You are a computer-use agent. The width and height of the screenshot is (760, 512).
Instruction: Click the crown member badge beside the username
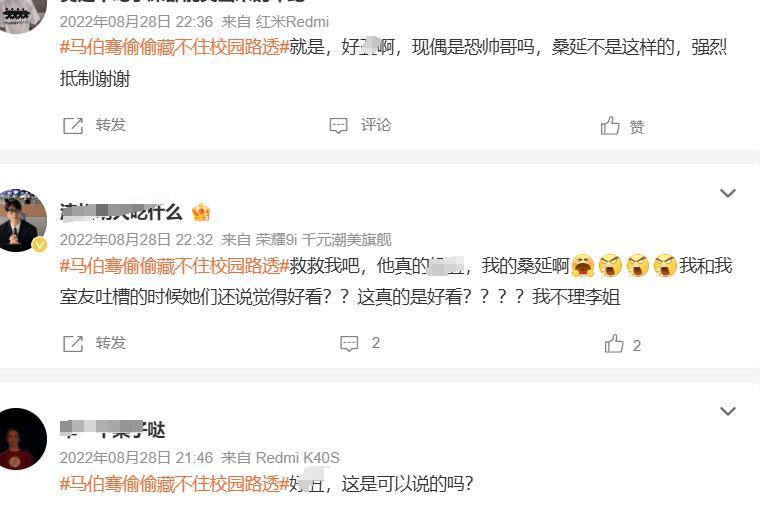click(201, 212)
